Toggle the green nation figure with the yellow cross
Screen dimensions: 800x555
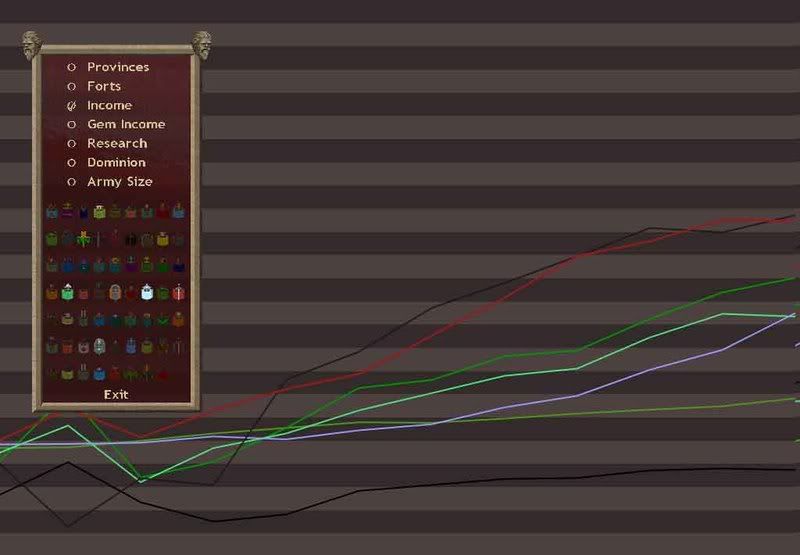84,239
